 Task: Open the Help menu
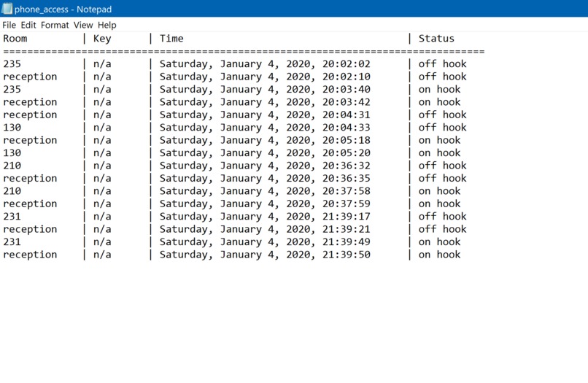coord(107,25)
